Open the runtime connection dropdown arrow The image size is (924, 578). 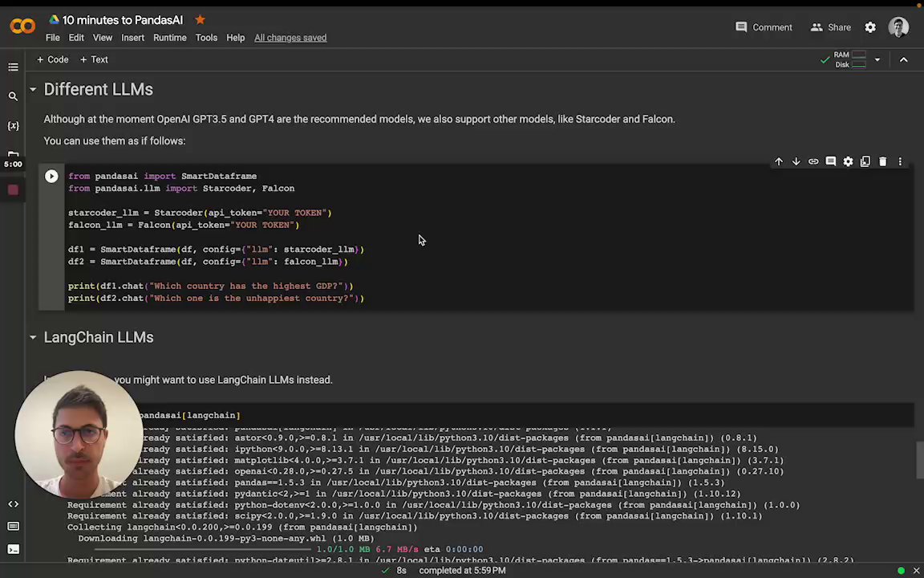point(877,59)
